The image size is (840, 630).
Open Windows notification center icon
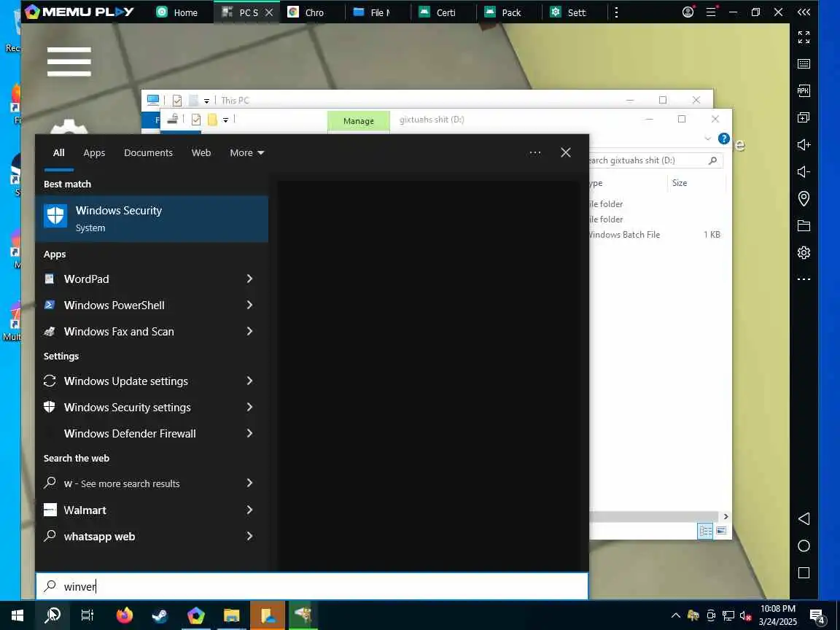click(x=817, y=616)
